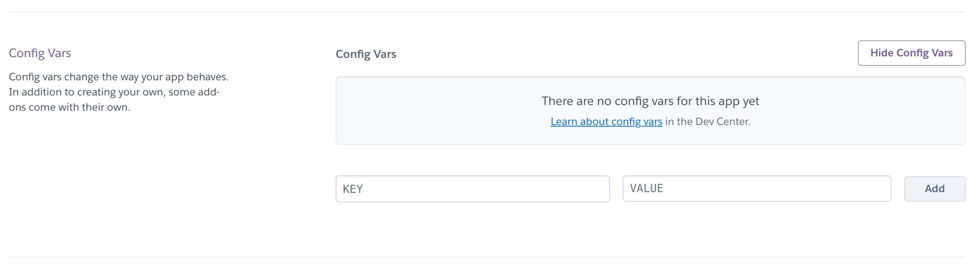Click the horizontal divider above Config Vars section
The image size is (980, 266).
coord(487,12)
